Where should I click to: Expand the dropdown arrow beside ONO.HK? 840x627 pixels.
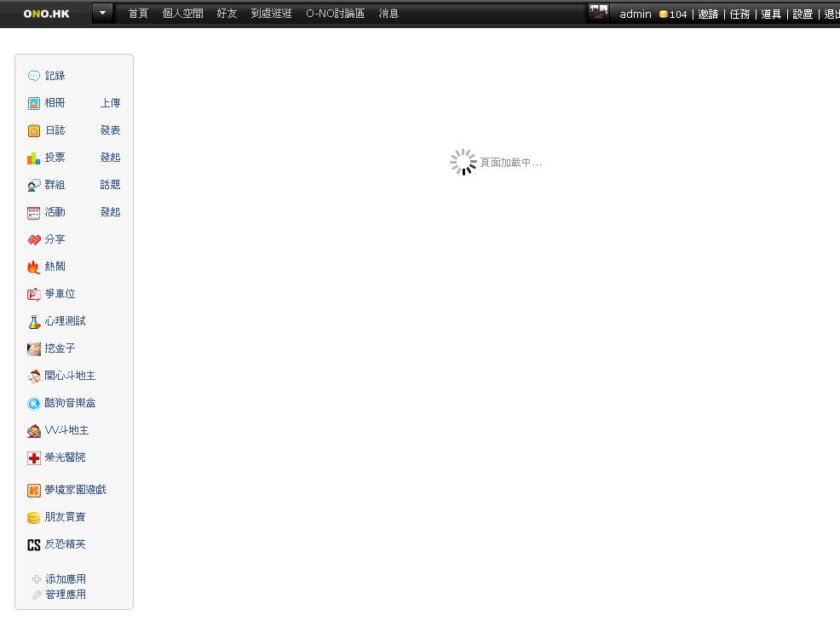[x=102, y=13]
